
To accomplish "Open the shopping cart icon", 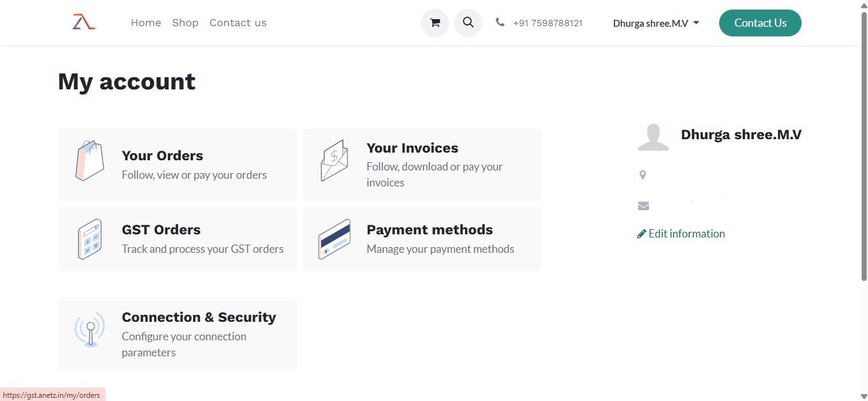I will (435, 23).
